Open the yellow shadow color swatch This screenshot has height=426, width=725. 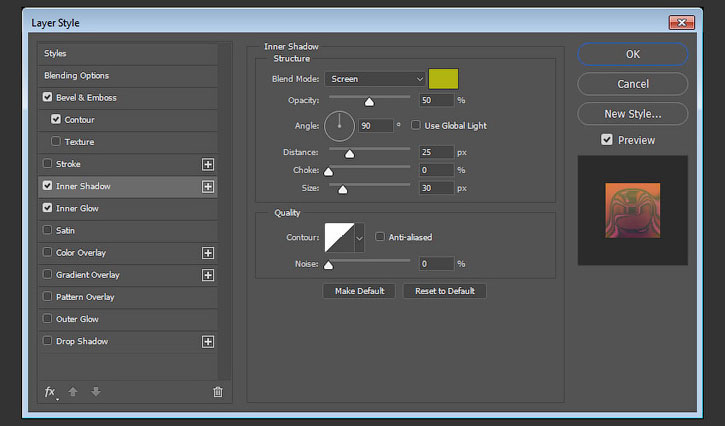point(443,79)
